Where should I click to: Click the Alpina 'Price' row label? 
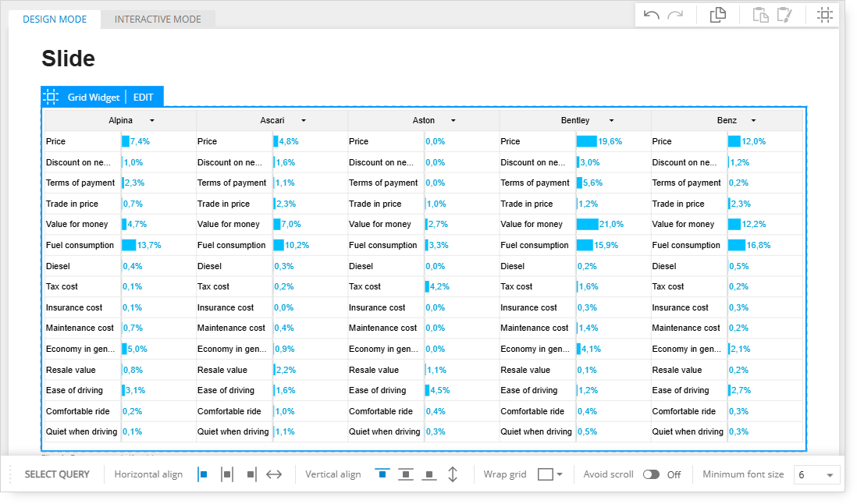pyautogui.click(x=55, y=141)
